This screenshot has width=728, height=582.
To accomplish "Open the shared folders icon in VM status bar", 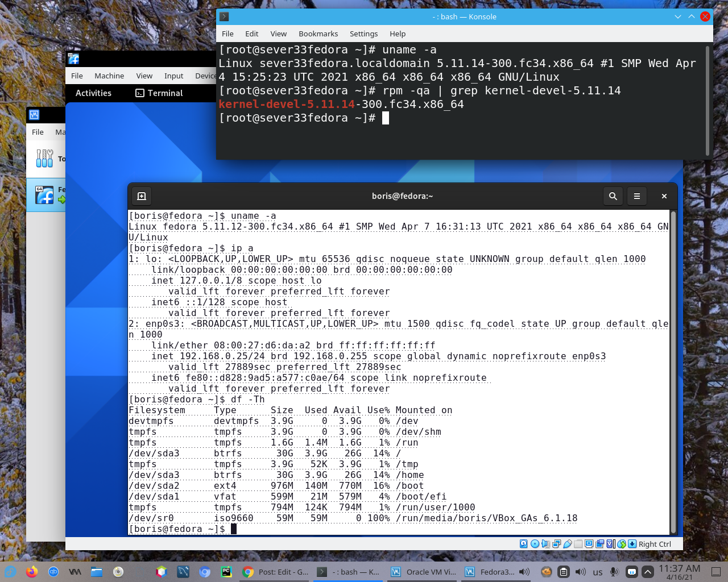I will coord(577,543).
